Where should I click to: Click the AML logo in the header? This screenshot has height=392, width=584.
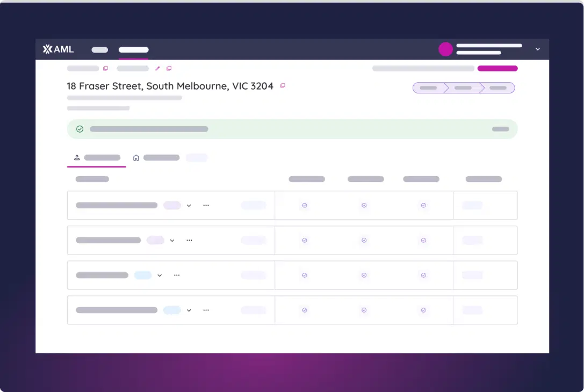pos(58,49)
